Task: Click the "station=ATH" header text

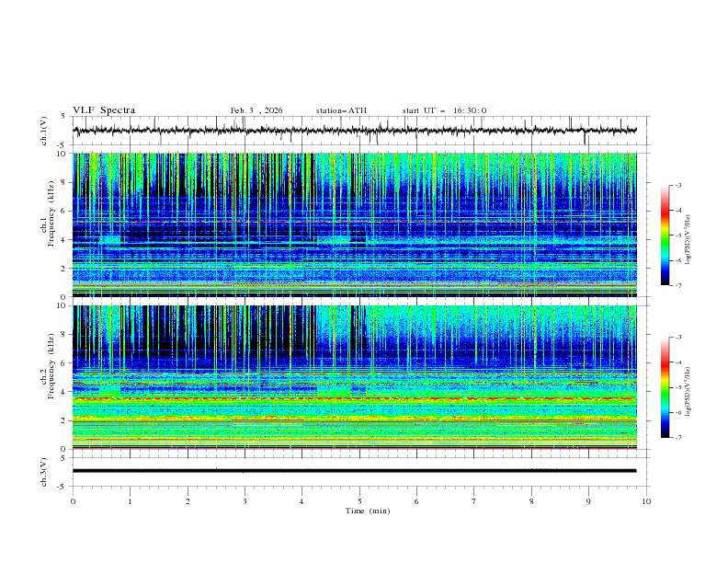Action: click(x=341, y=110)
